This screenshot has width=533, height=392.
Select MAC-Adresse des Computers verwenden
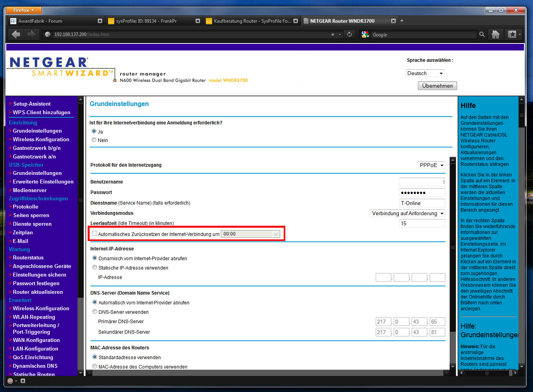point(95,366)
